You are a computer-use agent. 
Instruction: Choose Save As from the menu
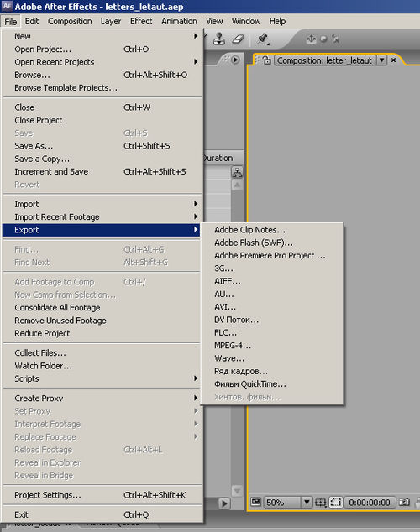(x=102, y=146)
